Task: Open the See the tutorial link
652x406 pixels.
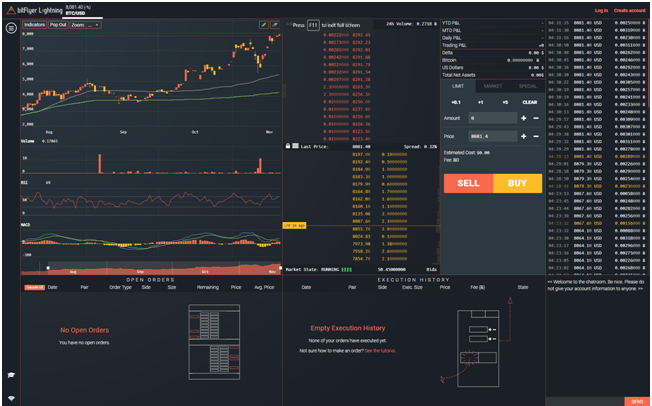Action: 380,351
